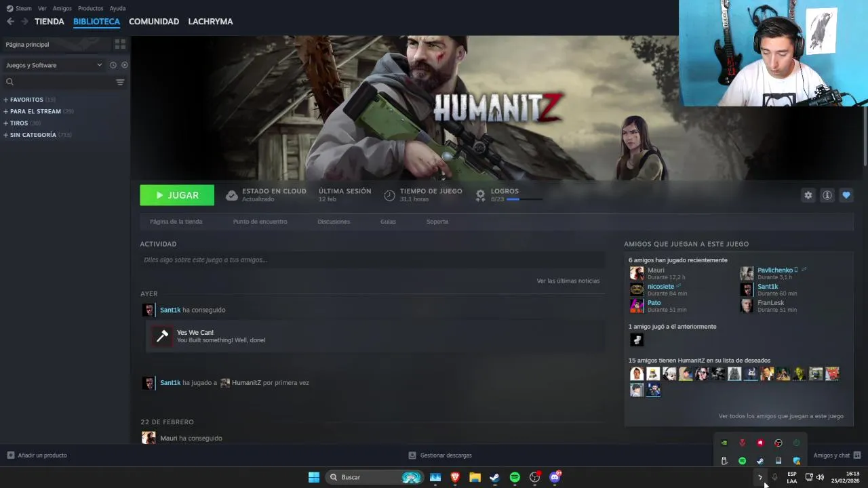The height and width of the screenshot is (488, 868).
Task: Open Brave browser from taskbar
Action: tap(455, 477)
